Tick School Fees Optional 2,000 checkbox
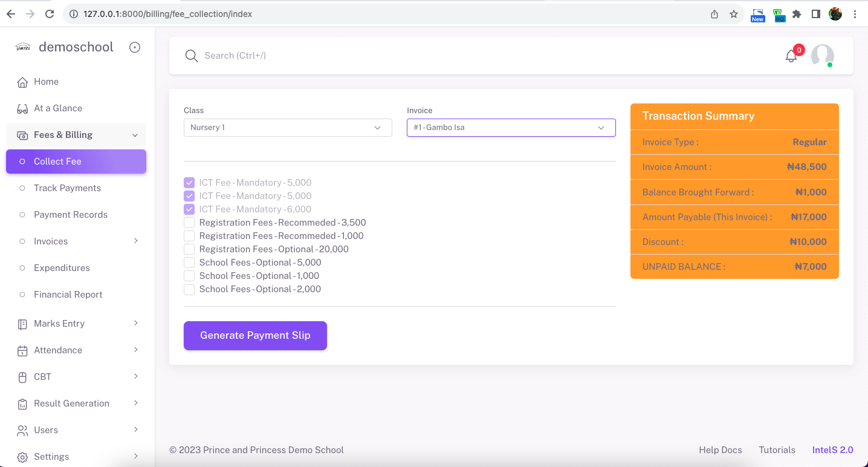 189,289
